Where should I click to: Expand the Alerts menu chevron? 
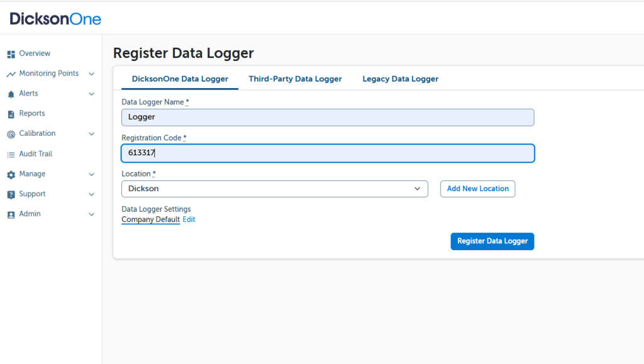91,94
